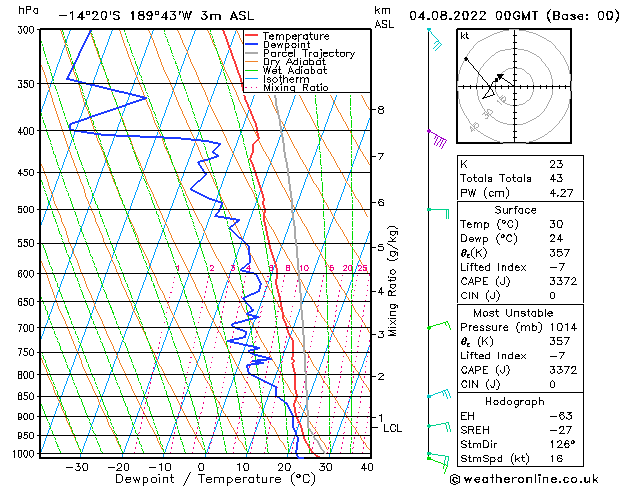Click the blue Dewpoint legend line
The image size is (629, 486).
[x=252, y=45]
